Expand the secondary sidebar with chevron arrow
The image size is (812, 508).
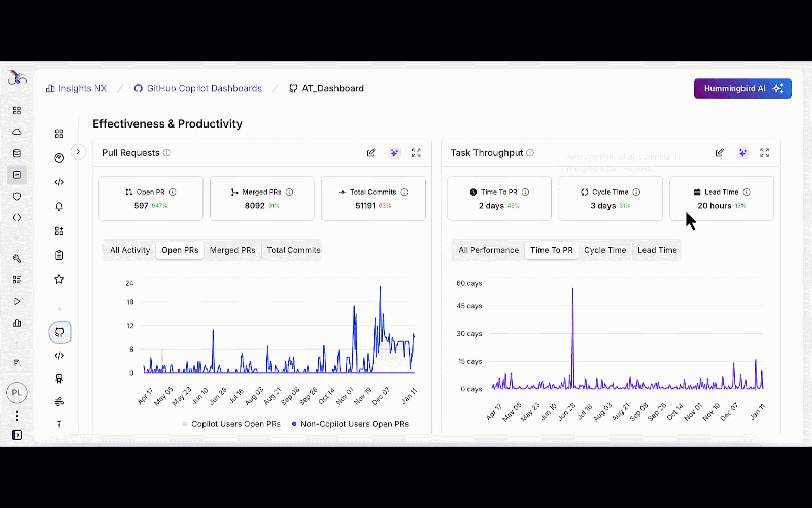(x=78, y=152)
